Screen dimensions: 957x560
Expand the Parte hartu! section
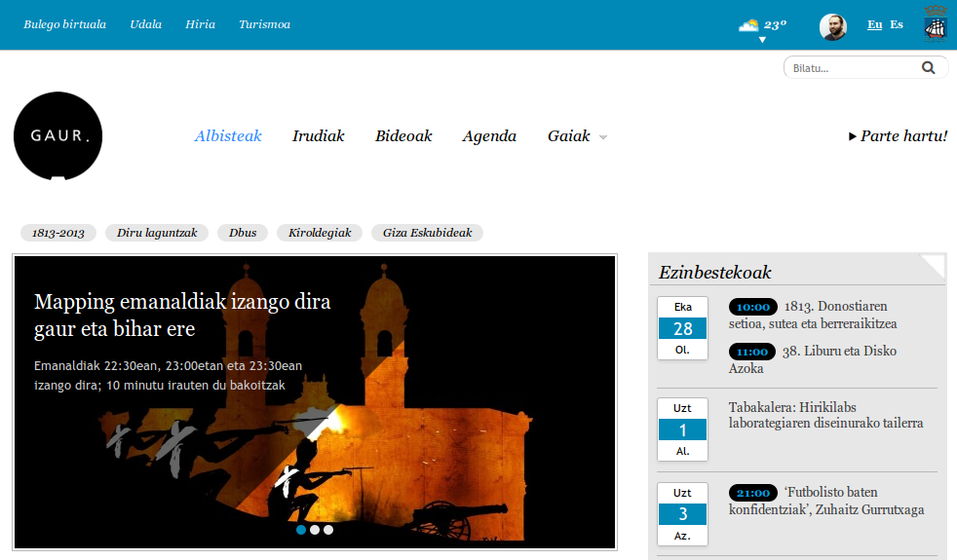(898, 136)
